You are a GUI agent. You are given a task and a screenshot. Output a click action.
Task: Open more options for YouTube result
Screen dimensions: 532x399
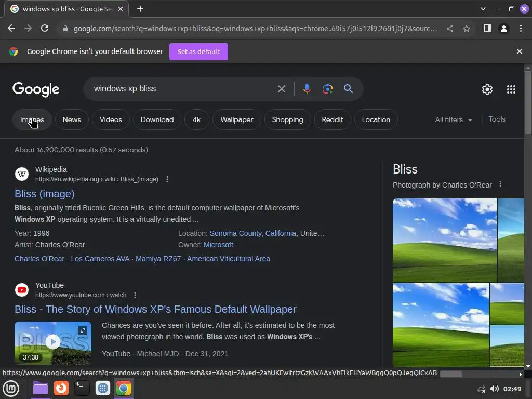pos(135,295)
